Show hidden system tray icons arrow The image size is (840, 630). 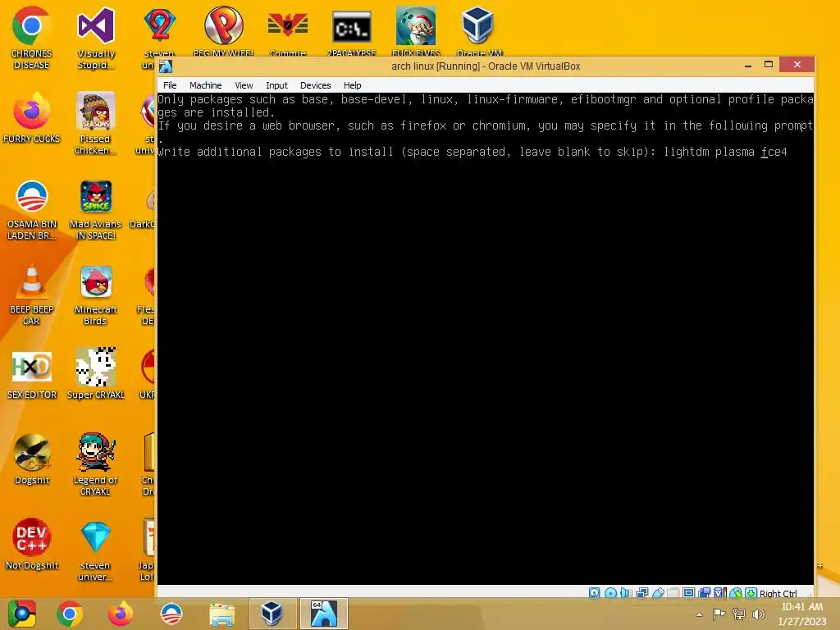tap(699, 614)
